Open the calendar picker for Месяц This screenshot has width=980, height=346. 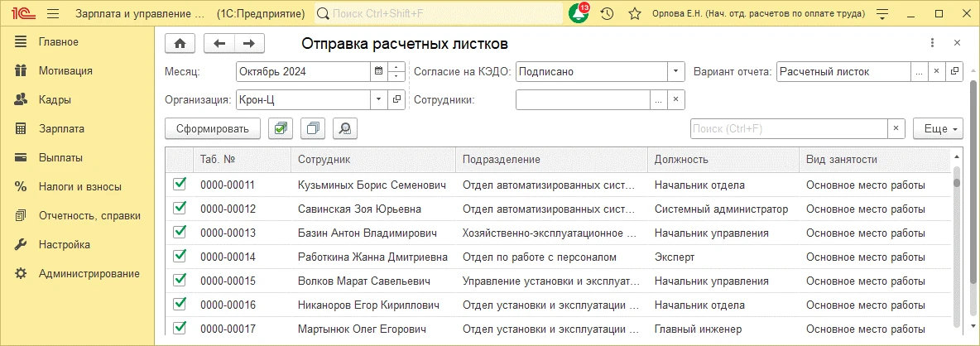tap(378, 72)
